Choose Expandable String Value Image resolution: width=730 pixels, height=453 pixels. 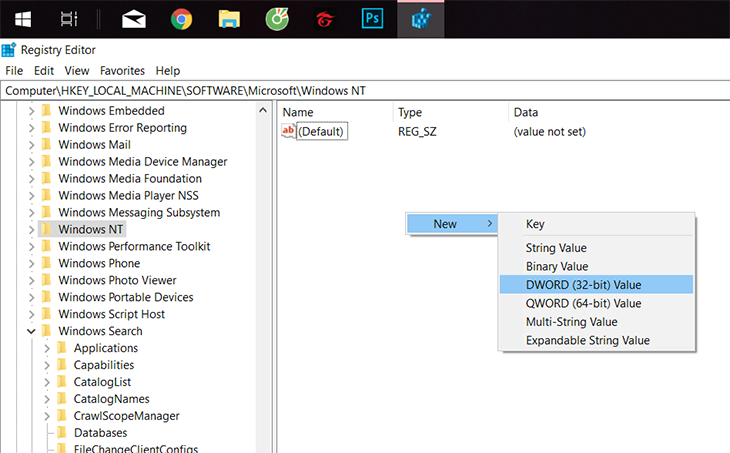point(596,340)
